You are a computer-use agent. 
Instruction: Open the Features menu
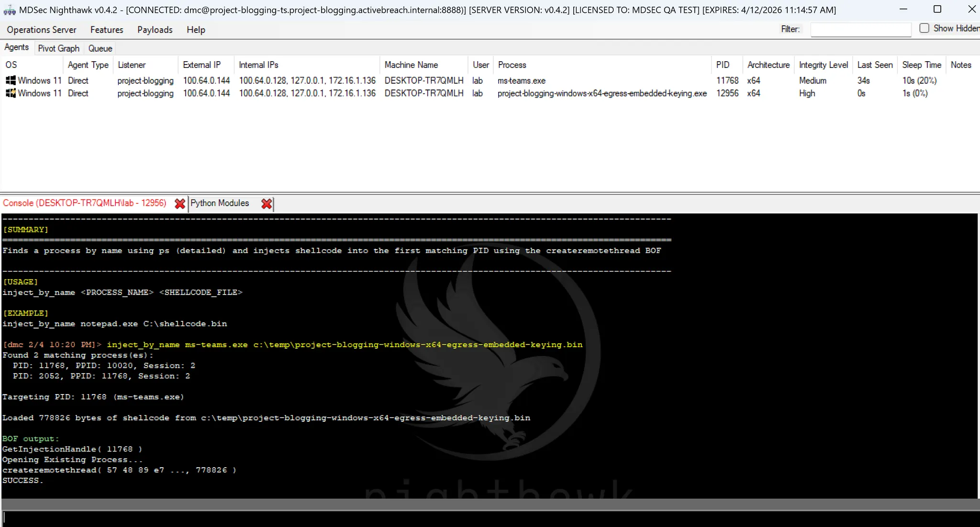(x=107, y=30)
